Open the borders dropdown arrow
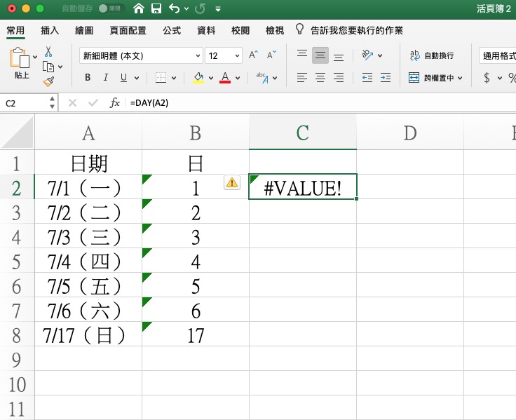This screenshot has width=516, height=420. click(174, 78)
